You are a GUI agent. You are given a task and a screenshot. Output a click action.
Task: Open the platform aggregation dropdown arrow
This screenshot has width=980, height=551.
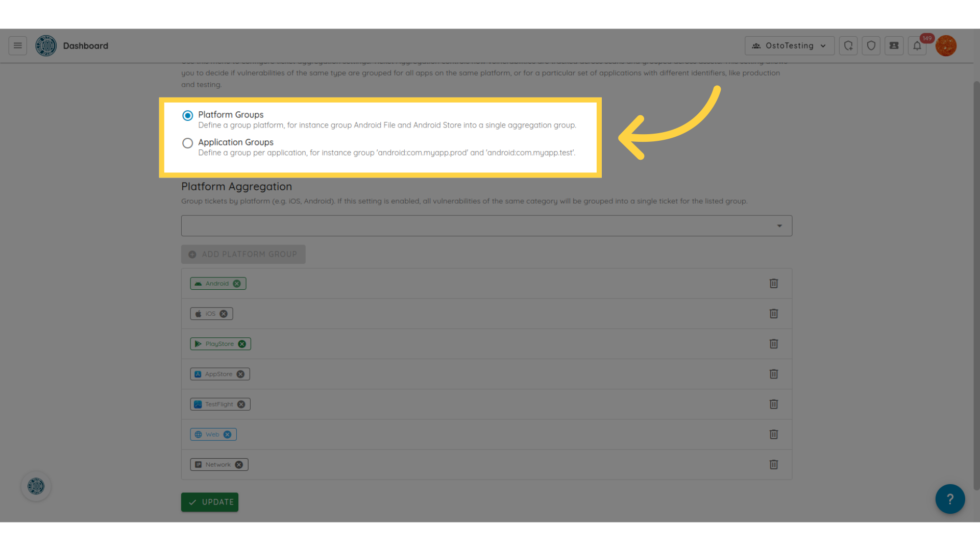[x=779, y=226]
